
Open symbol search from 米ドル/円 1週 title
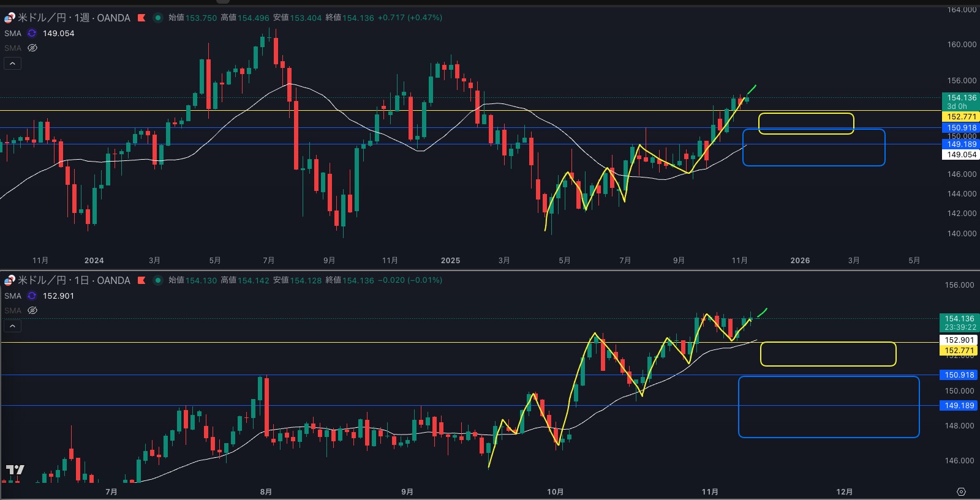(73, 18)
